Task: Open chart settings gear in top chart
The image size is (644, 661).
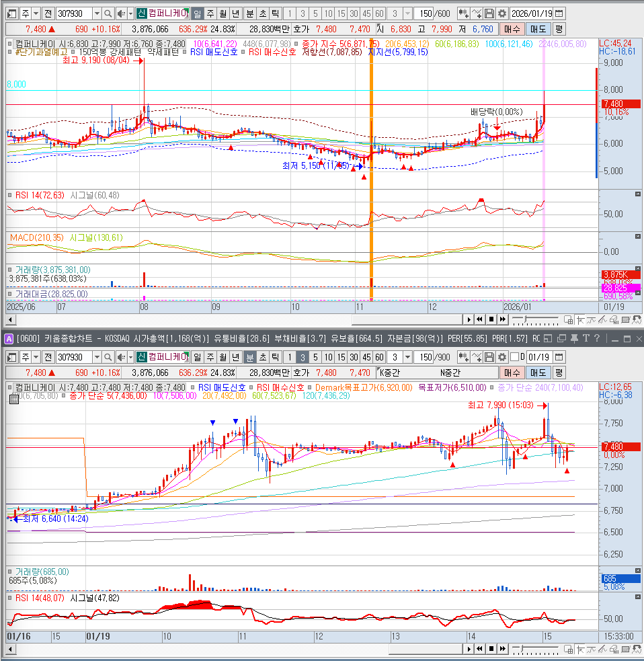Action: (501, 13)
